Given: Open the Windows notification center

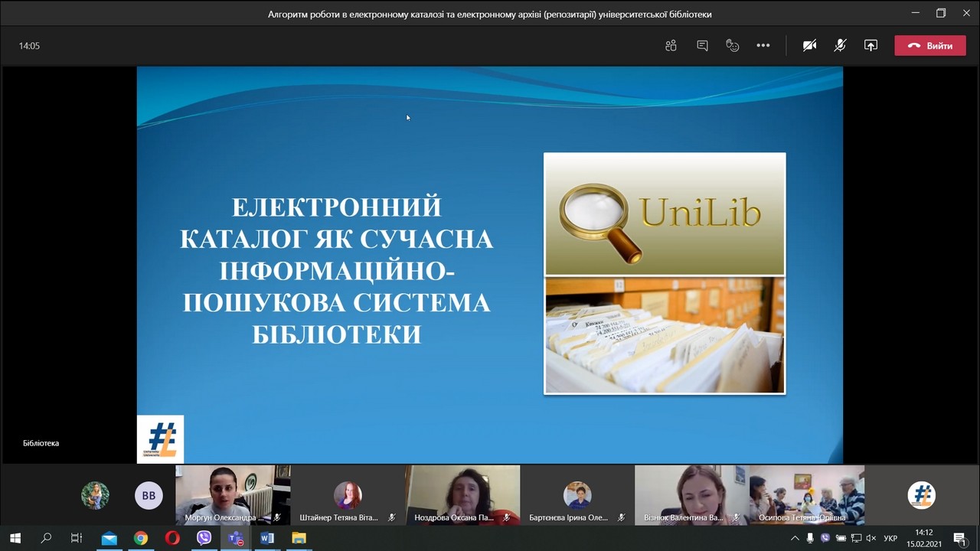Looking at the screenshot, I should 959,538.
